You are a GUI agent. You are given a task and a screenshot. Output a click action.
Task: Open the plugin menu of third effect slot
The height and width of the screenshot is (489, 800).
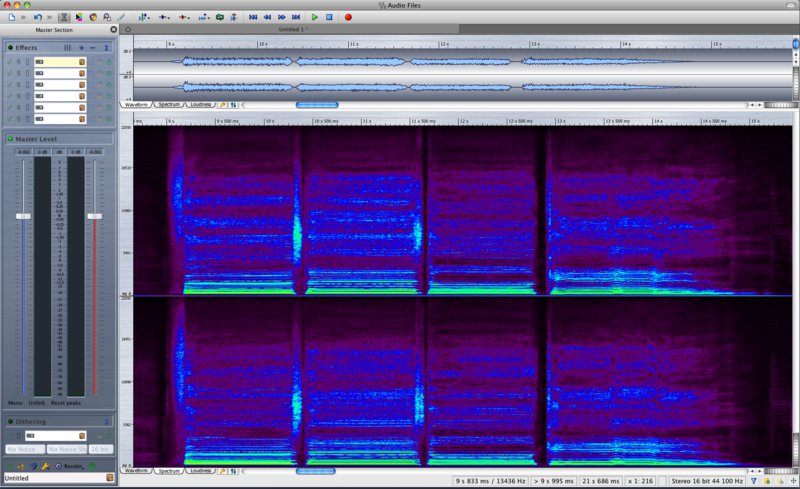82,85
